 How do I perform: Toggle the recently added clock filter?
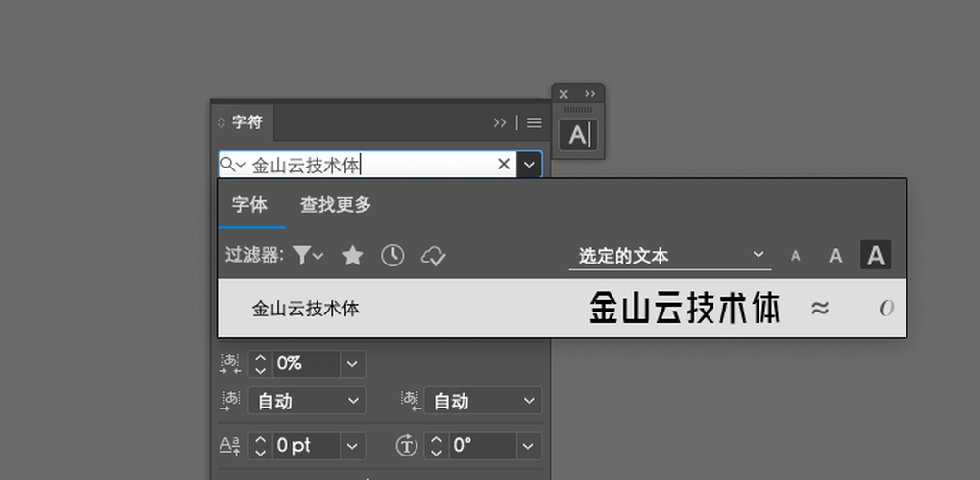coord(393,255)
